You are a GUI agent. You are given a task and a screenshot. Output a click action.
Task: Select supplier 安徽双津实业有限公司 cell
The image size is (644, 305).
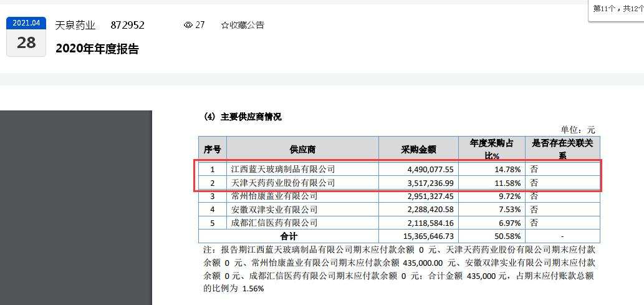302,210
